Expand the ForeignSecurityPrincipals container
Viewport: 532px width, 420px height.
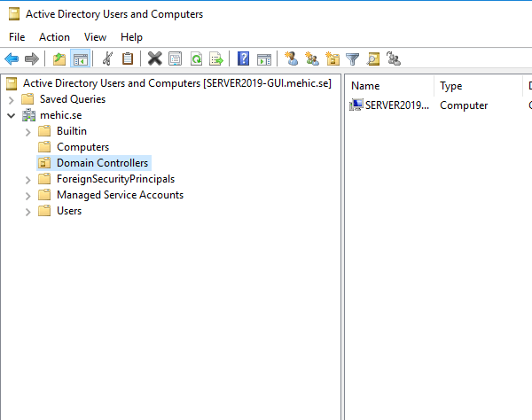27,180
